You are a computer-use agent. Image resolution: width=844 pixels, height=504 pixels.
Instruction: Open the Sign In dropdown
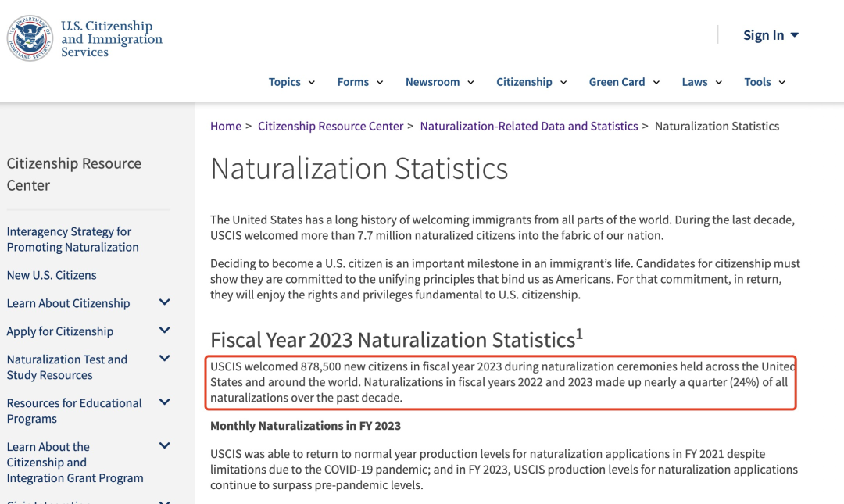click(771, 35)
